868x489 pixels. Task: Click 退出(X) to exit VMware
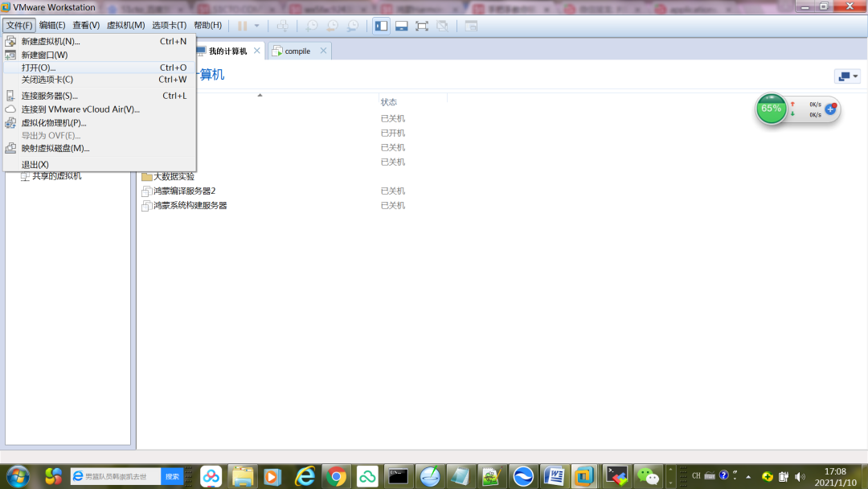pyautogui.click(x=99, y=165)
